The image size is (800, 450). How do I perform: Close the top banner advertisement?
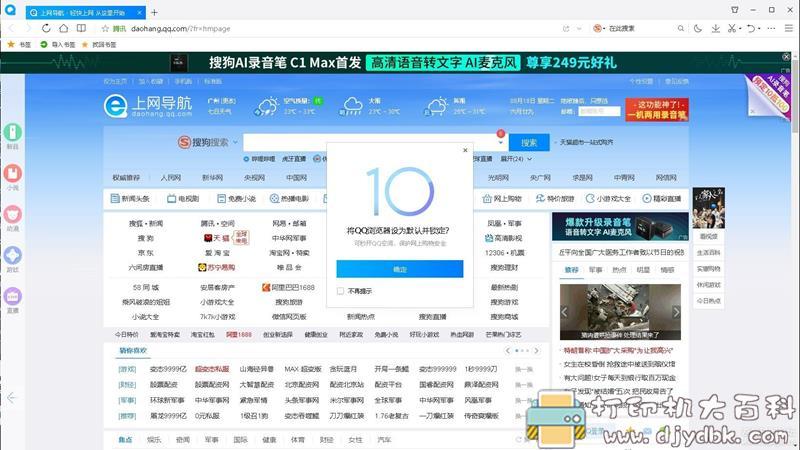786,57
